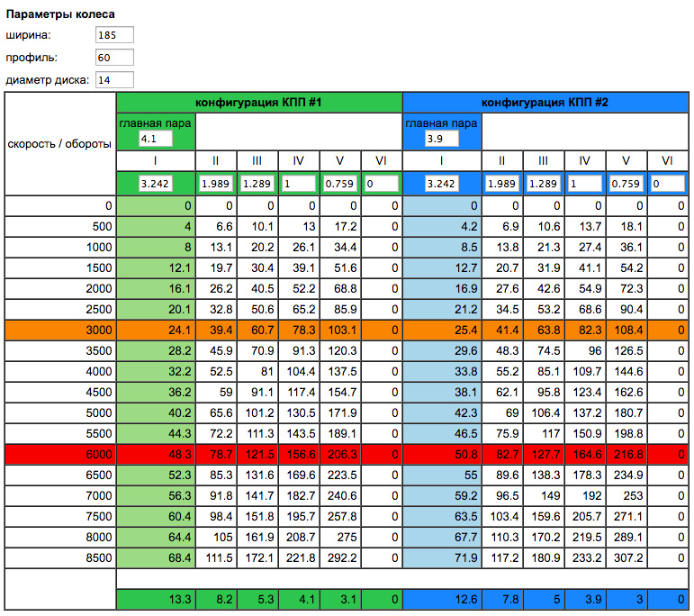
Task: Click blue footer value 12.6
Action: [x=465, y=600]
